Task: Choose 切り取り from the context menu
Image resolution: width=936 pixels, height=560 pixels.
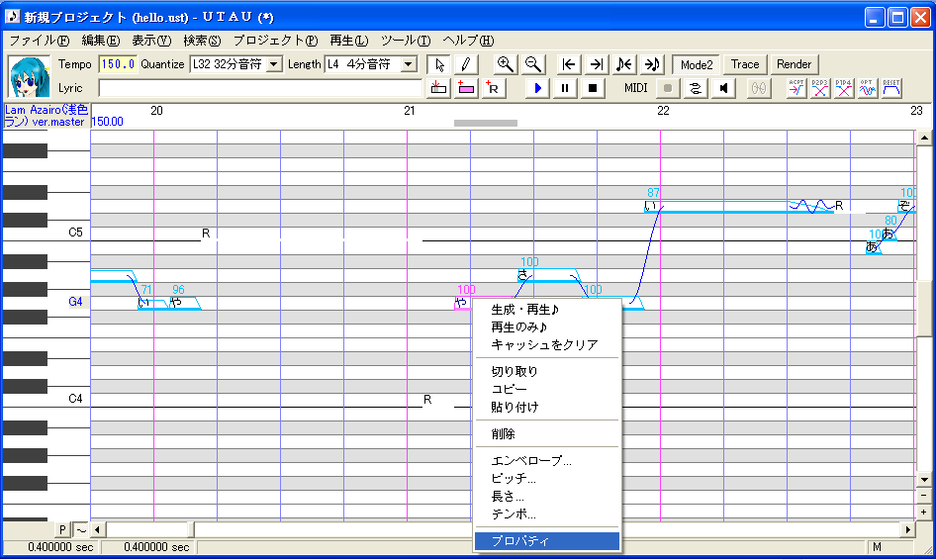Action: click(x=547, y=371)
